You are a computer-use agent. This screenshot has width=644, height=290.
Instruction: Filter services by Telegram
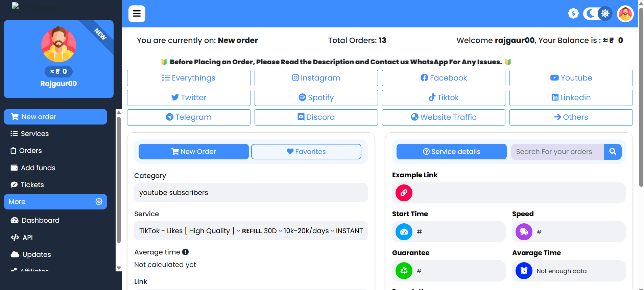(x=189, y=117)
